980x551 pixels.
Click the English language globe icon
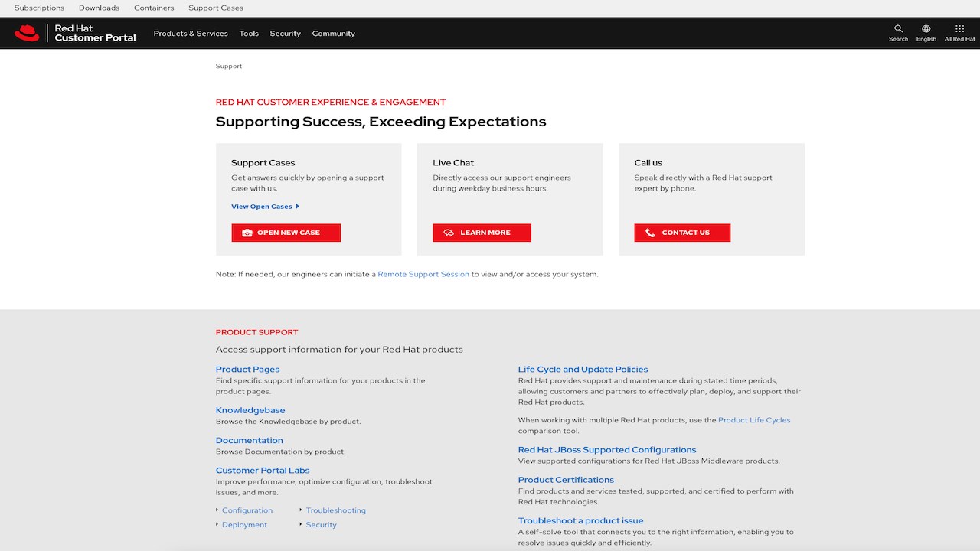pyautogui.click(x=926, y=29)
